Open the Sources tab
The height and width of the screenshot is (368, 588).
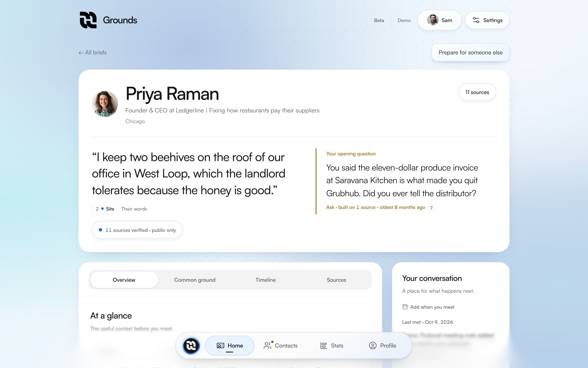[336, 280]
